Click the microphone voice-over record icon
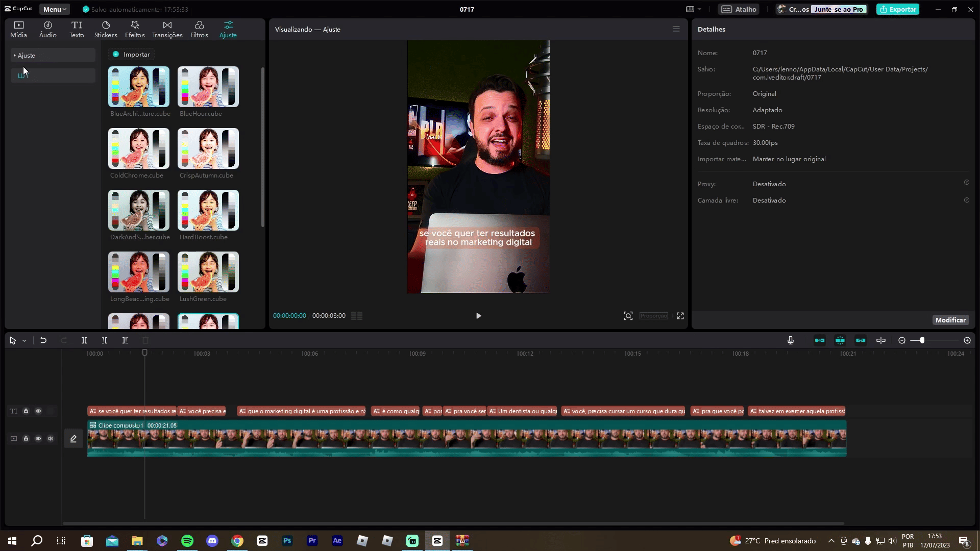Image resolution: width=980 pixels, height=551 pixels. pos(791,340)
